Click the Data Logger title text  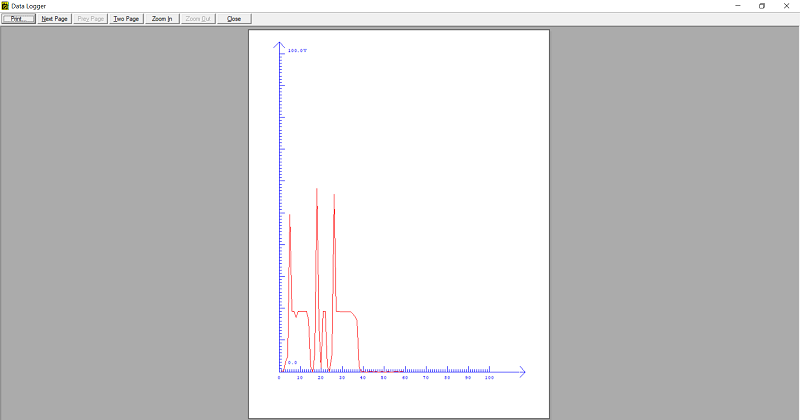pyautogui.click(x=29, y=6)
